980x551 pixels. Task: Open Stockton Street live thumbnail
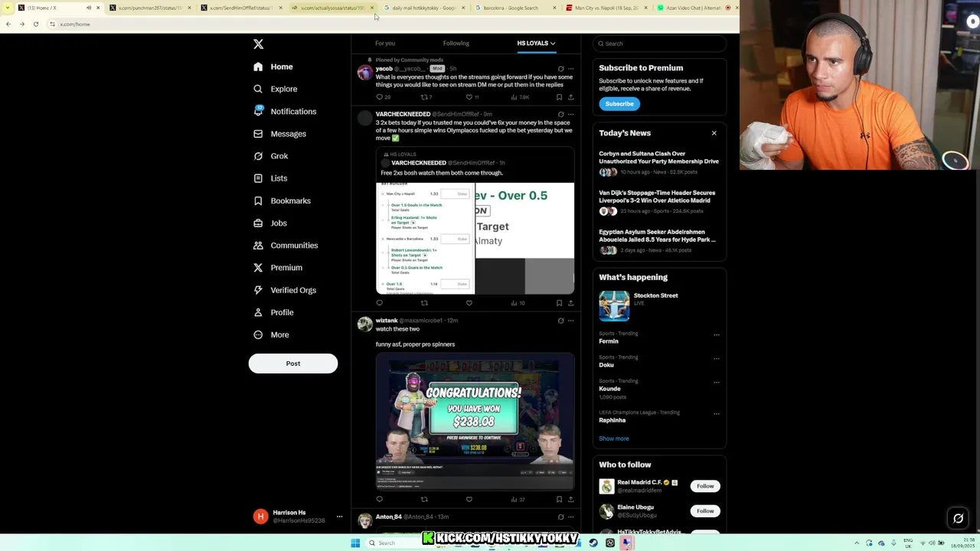[614, 306]
